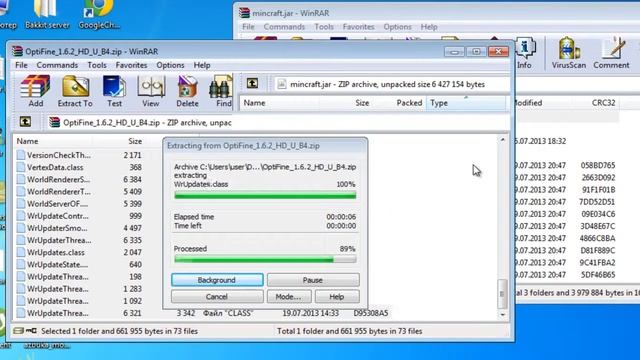Click Comment icon in mincraft.jar window
The image size is (640, 360).
(611, 53)
